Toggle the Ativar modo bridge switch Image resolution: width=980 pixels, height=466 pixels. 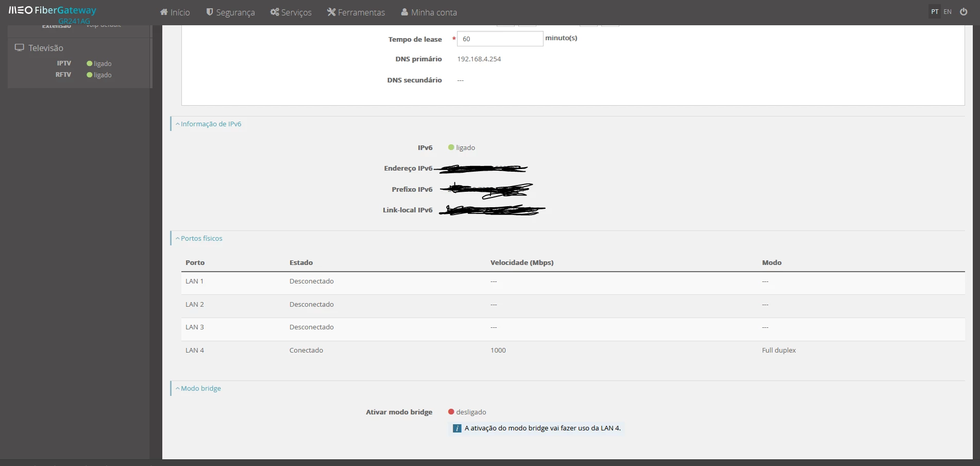[x=451, y=412]
